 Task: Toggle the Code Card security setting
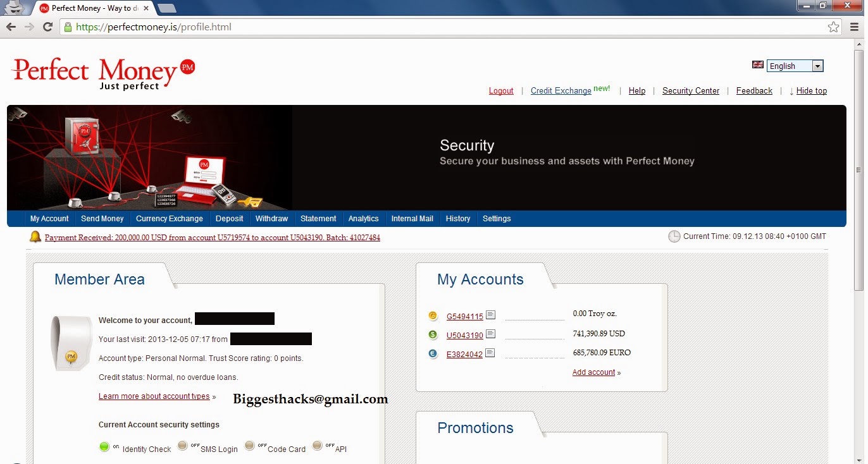[x=250, y=446]
